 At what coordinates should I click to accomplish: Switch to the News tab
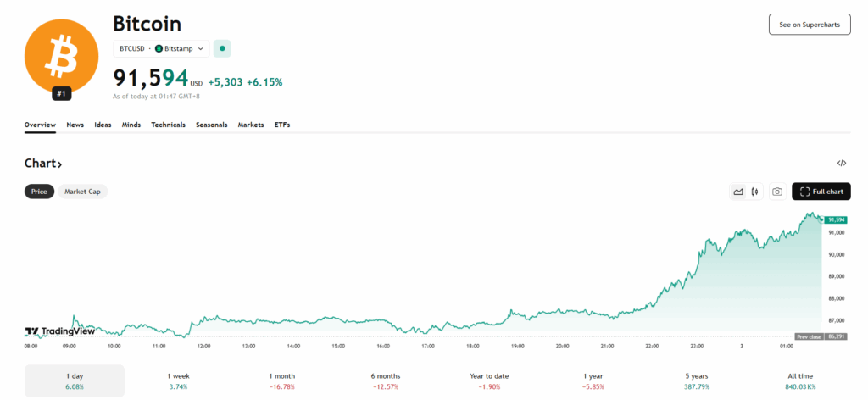75,125
